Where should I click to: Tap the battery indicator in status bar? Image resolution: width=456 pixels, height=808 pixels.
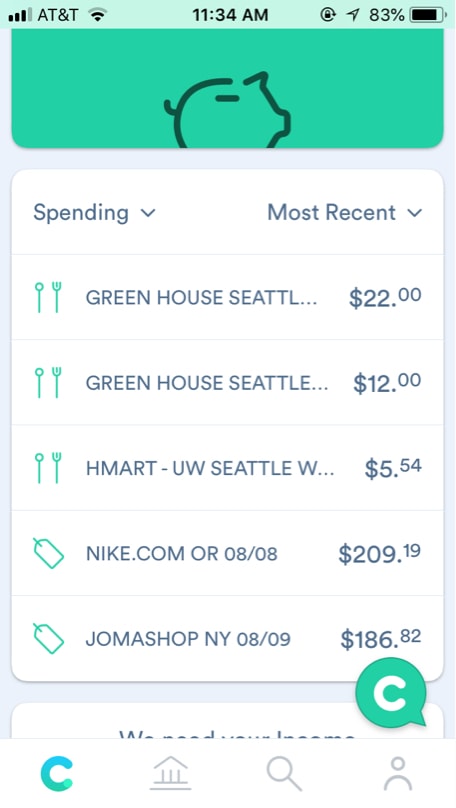[x=428, y=15]
